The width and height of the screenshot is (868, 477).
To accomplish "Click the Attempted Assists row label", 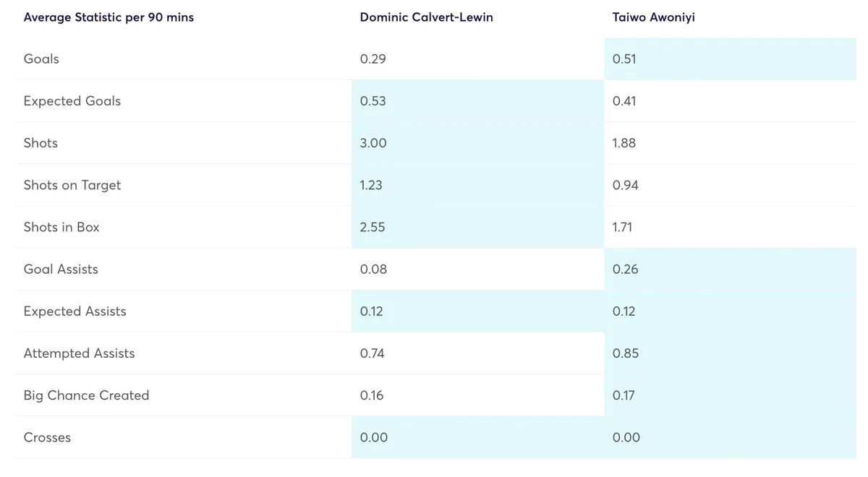I will [79, 353].
